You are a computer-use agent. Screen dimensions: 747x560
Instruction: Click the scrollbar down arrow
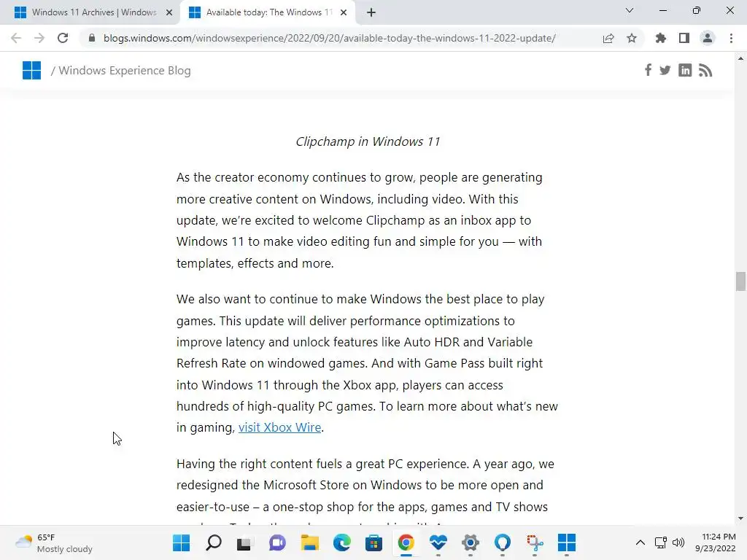[x=740, y=518]
